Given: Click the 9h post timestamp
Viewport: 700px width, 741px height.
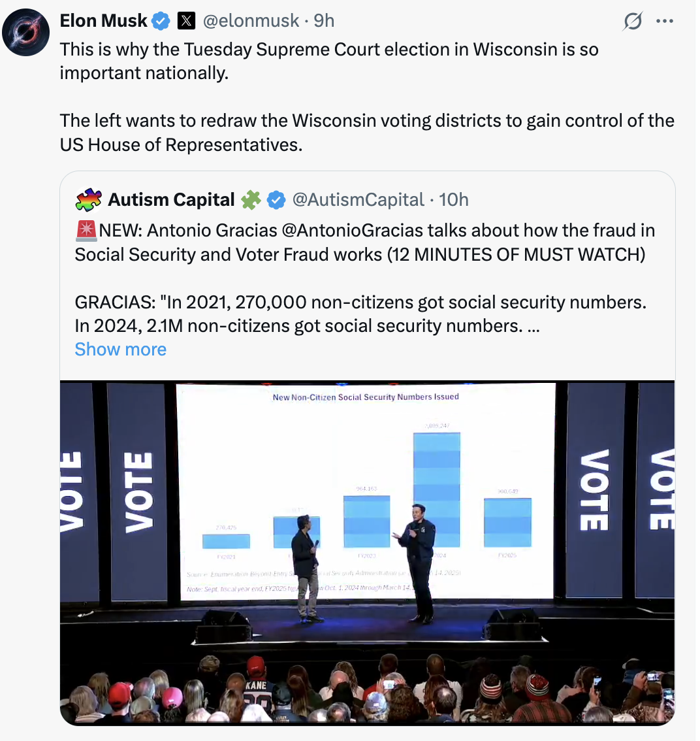Looking at the screenshot, I should coord(325,21).
